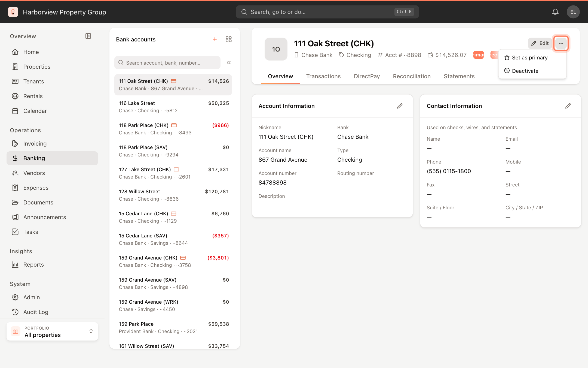588x368 pixels.
Task: Add a new bank account plus icon
Action: [x=215, y=40]
